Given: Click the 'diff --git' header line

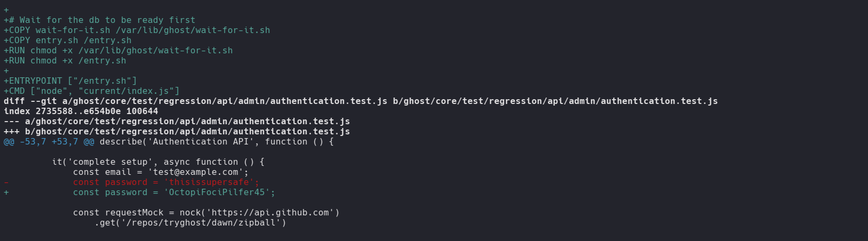Looking at the screenshot, I should pos(360,101).
